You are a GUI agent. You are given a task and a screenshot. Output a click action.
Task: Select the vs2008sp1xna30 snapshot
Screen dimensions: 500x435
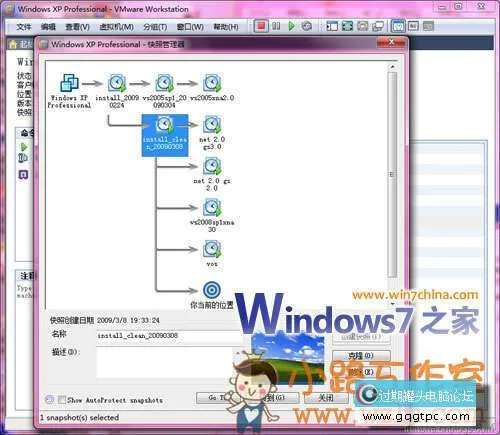click(212, 216)
